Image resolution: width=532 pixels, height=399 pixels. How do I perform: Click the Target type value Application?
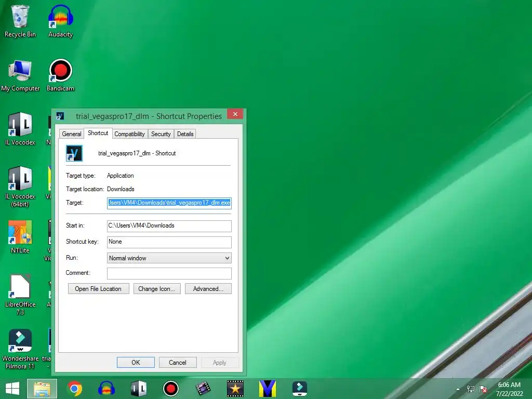tap(121, 176)
